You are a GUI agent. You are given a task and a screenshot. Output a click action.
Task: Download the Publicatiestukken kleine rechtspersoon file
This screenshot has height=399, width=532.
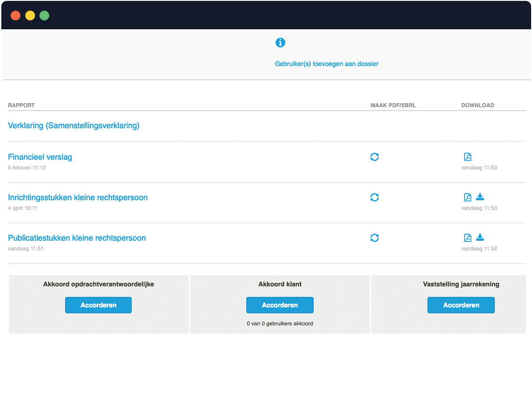(x=480, y=238)
